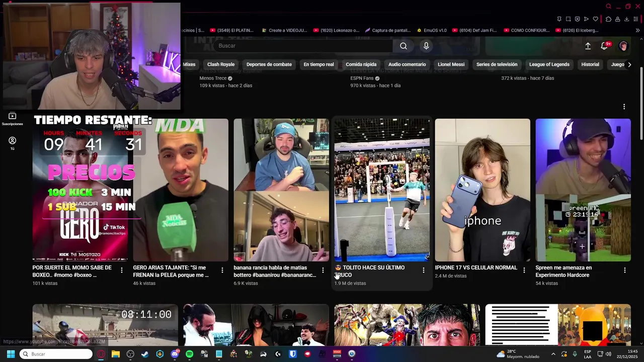Open Opera profile icon in toolbar
Image resolution: width=644 pixels, height=362 pixels.
point(617,19)
